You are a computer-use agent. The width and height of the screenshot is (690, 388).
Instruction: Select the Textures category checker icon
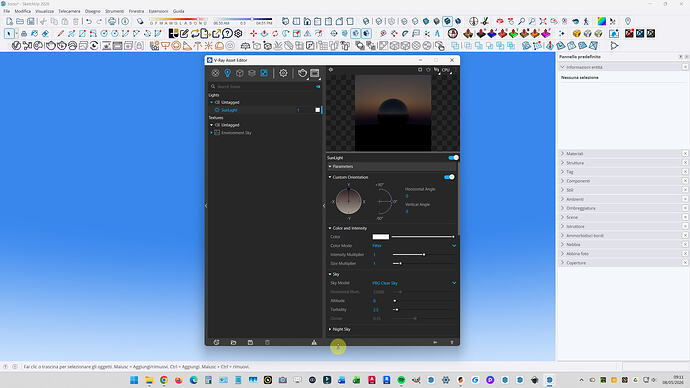[264, 73]
